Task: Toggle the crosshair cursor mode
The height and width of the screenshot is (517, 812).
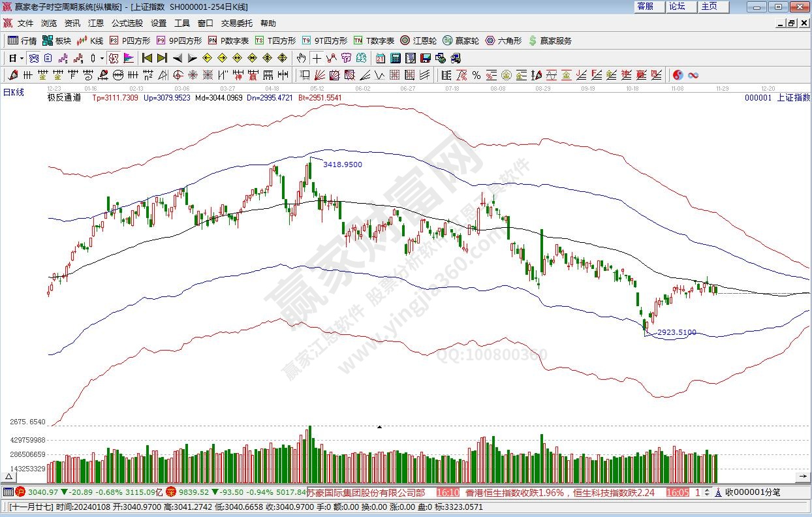Action: [317, 57]
